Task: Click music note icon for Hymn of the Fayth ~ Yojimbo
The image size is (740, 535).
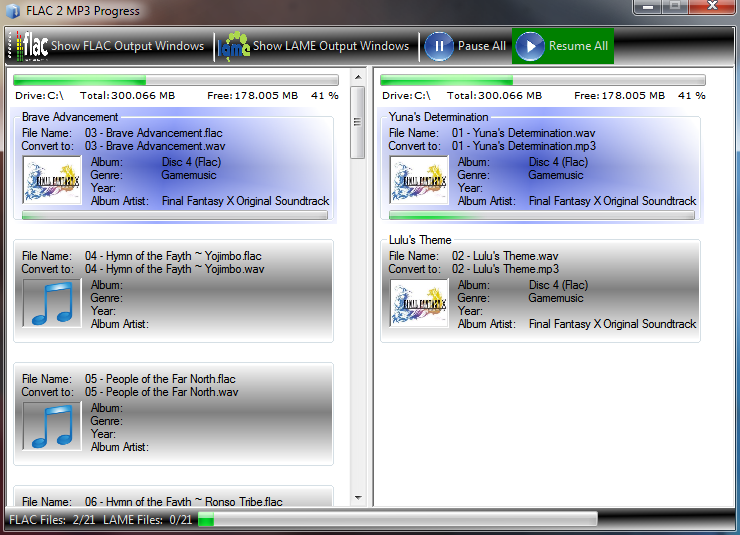Action: (52, 303)
